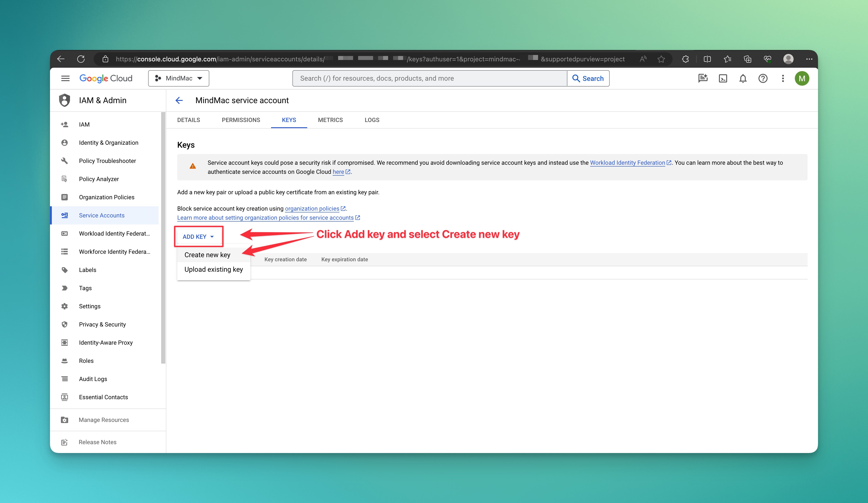Open the hamburger navigation menu
The image size is (868, 503).
pyautogui.click(x=65, y=79)
